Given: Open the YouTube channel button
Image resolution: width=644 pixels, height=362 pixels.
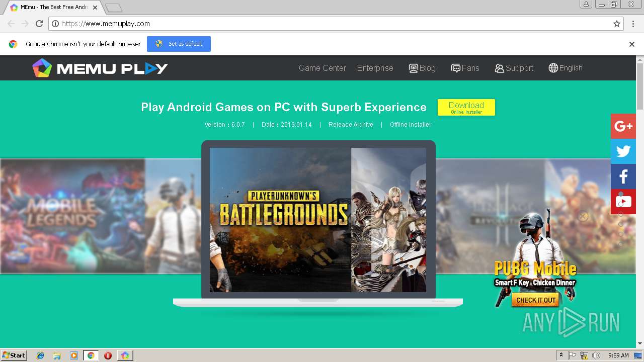Looking at the screenshot, I should tap(623, 202).
